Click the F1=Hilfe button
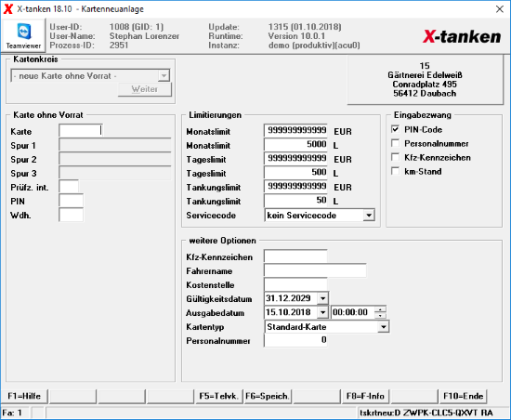The height and width of the screenshot is (420, 511). tap(24, 396)
